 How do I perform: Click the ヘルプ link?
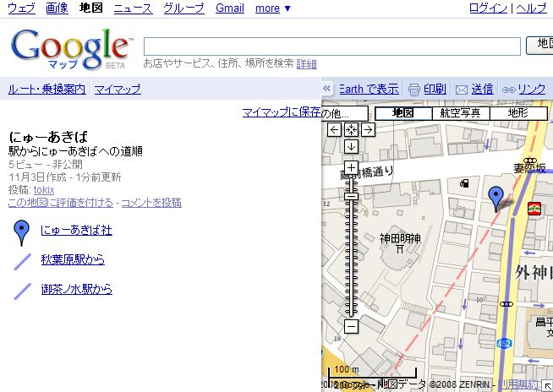532,8
